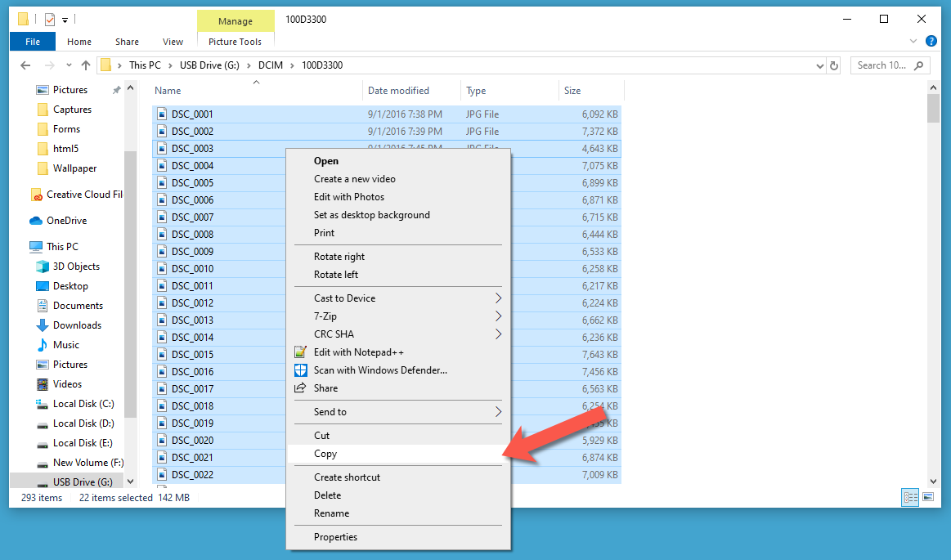Select Rotate right in context menu
Screen dimensions: 951x560
[x=339, y=257]
